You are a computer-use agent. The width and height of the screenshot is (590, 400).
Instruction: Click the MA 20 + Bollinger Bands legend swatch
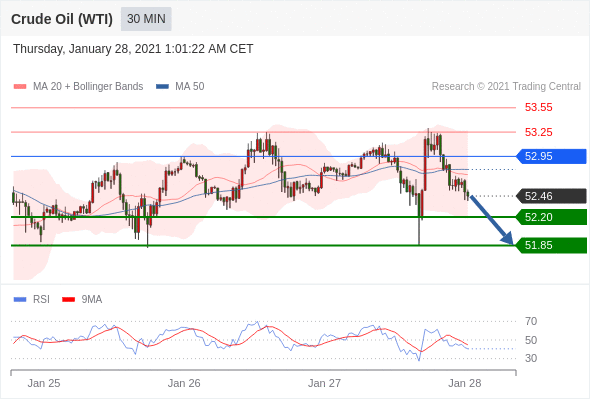[x=20, y=87]
